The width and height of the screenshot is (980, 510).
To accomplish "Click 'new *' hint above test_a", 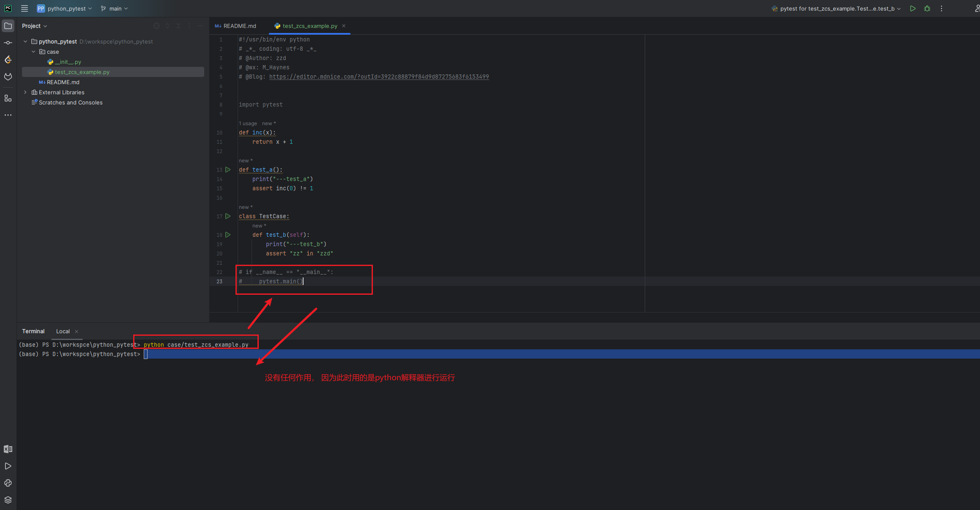I will coord(246,161).
